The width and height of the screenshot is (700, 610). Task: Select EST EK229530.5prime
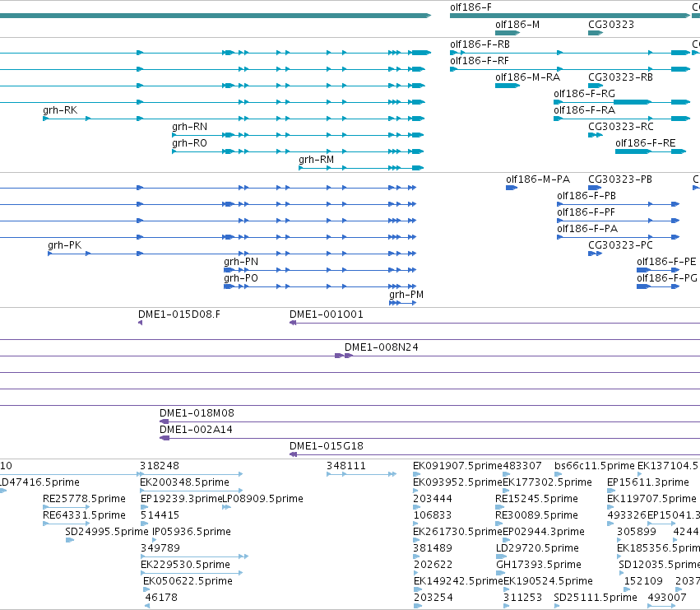click(192, 573)
